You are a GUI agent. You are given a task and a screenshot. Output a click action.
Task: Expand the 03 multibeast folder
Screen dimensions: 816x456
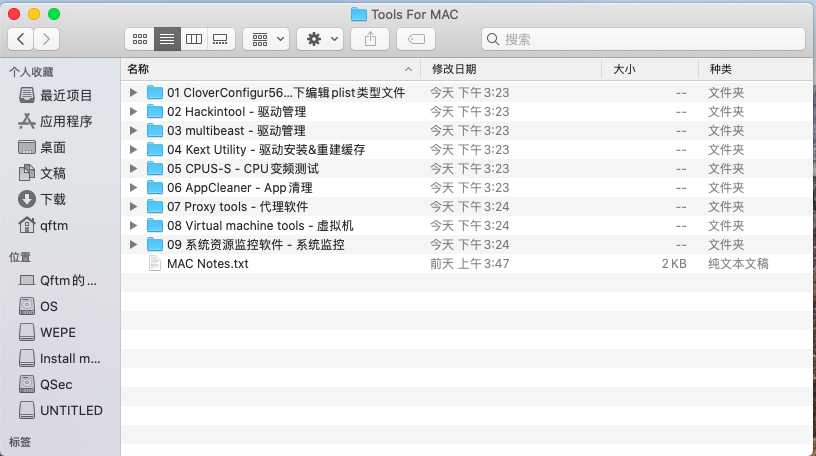pyautogui.click(x=134, y=131)
